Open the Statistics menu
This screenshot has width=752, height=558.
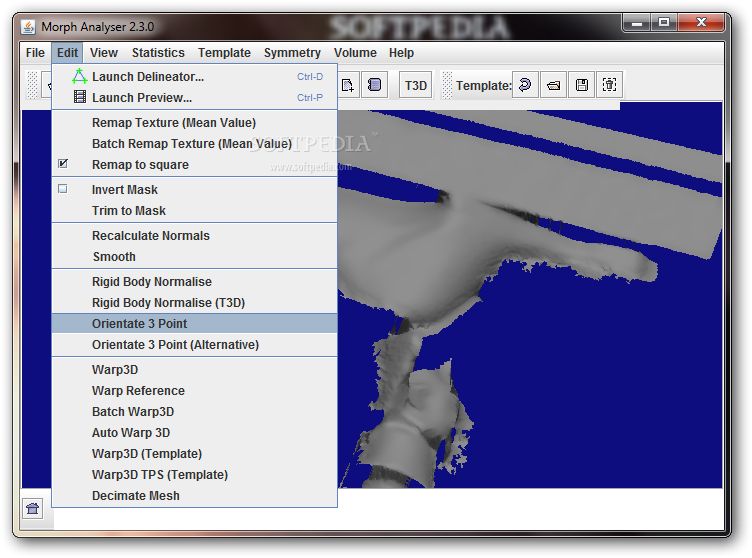click(158, 53)
